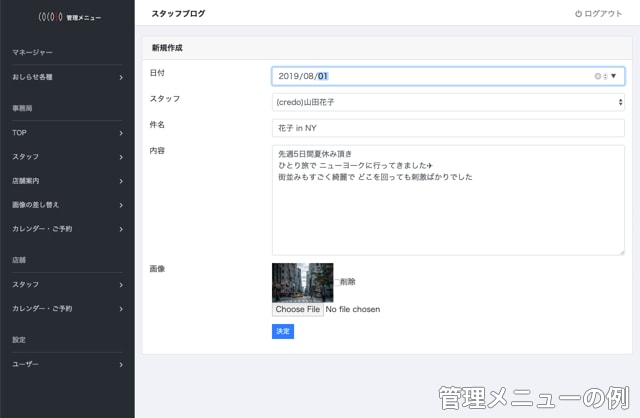Click the スタッフブログ page title

click(x=178, y=13)
